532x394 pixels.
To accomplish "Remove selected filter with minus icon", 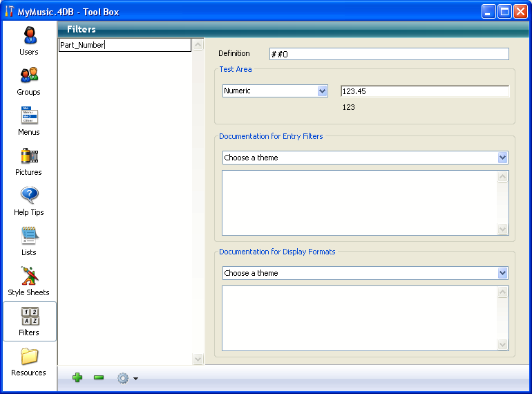I will [x=99, y=377].
